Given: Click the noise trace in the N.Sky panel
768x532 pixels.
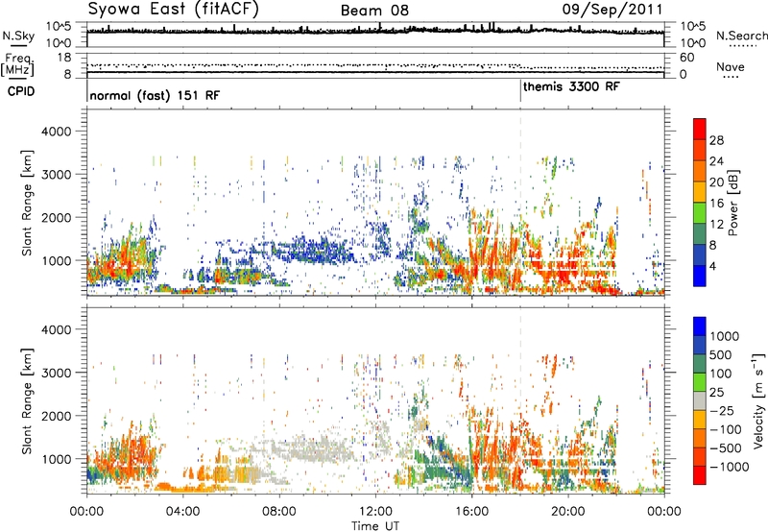Looking at the screenshot, I should [x=375, y=31].
